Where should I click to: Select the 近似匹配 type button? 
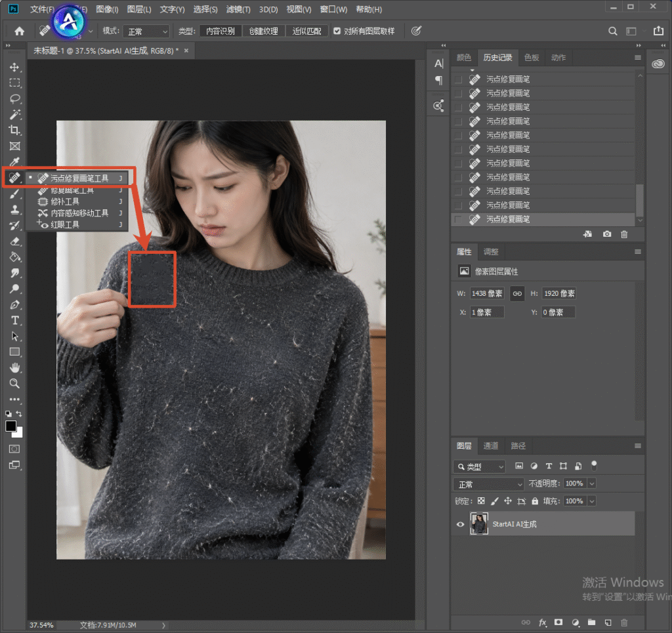click(307, 31)
